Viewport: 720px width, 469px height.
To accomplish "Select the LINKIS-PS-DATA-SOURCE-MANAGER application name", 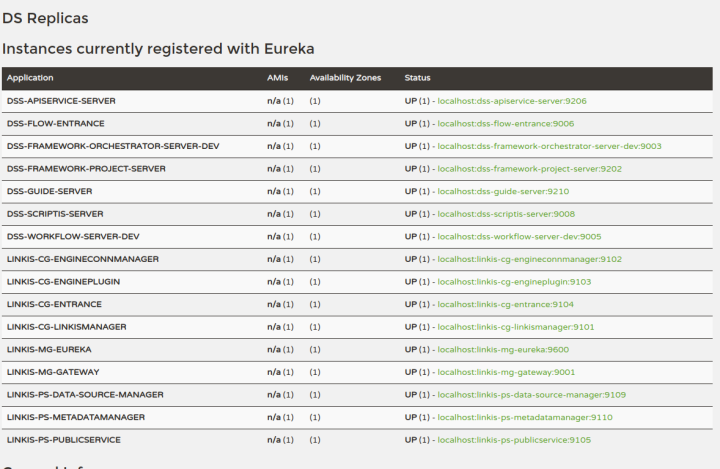I will (85, 395).
